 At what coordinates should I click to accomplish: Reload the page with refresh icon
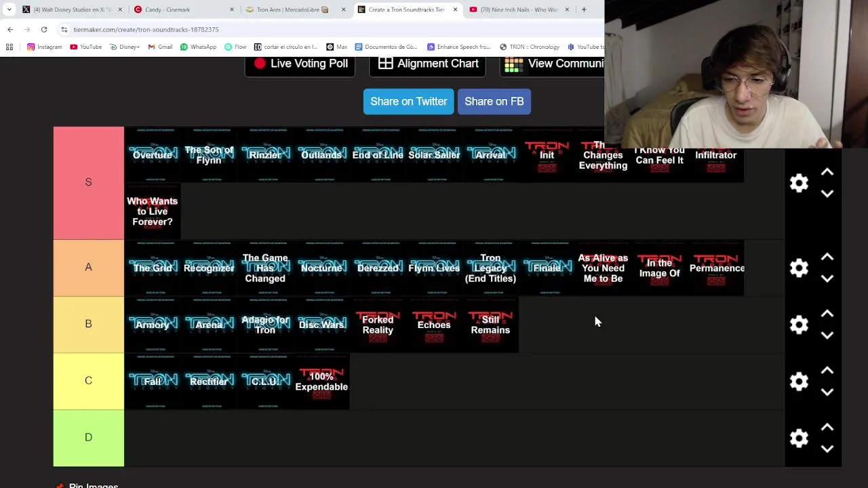pyautogui.click(x=44, y=29)
